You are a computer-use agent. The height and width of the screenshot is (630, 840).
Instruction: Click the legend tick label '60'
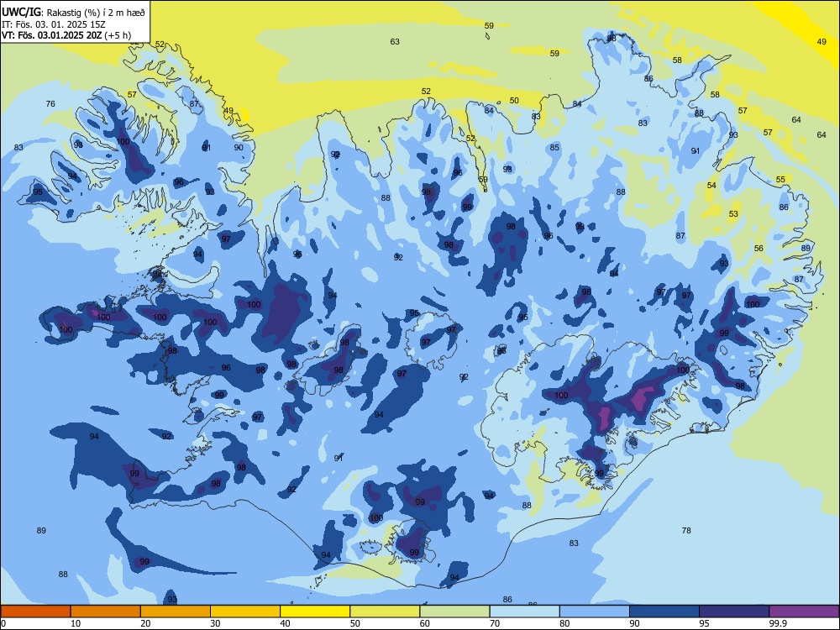pos(425,623)
